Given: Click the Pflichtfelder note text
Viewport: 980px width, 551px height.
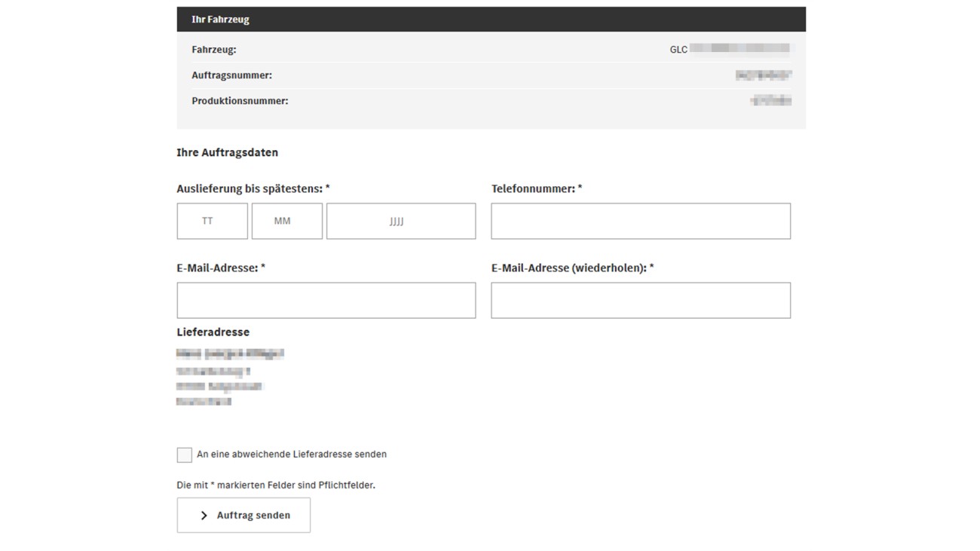Looking at the screenshot, I should click(276, 485).
